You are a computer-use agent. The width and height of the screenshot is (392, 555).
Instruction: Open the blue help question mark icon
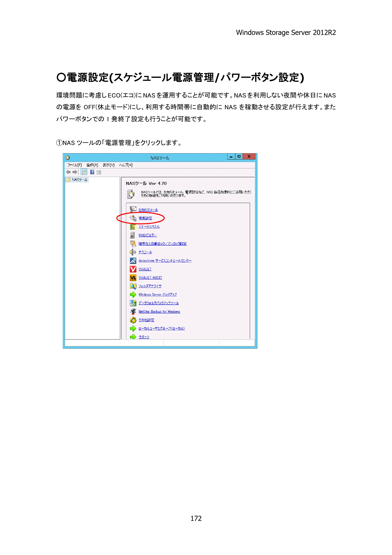click(92, 172)
